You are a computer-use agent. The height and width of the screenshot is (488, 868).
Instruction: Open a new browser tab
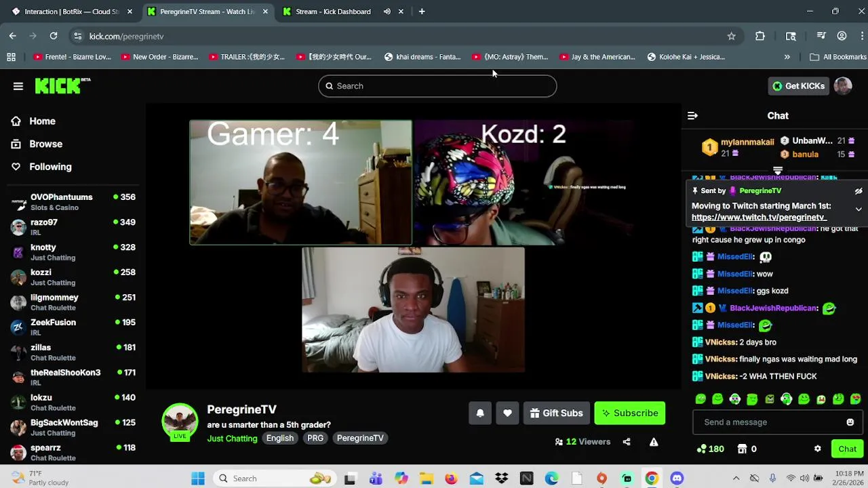point(422,12)
